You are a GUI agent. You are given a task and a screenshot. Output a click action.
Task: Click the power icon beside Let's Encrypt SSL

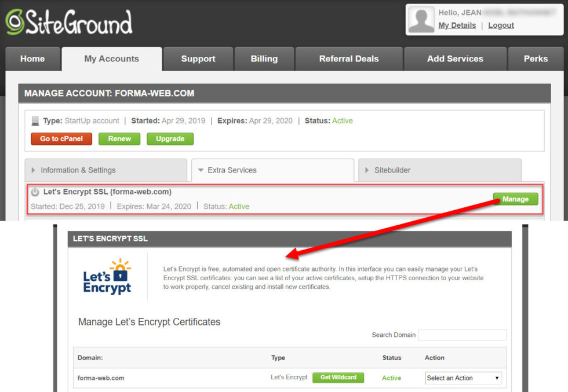35,192
